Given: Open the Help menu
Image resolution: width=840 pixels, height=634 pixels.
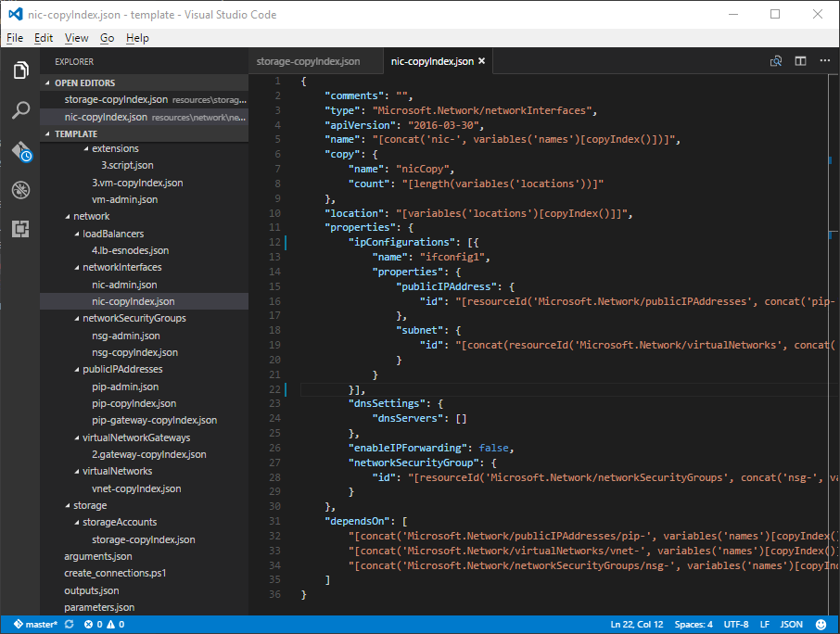Looking at the screenshot, I should point(137,38).
